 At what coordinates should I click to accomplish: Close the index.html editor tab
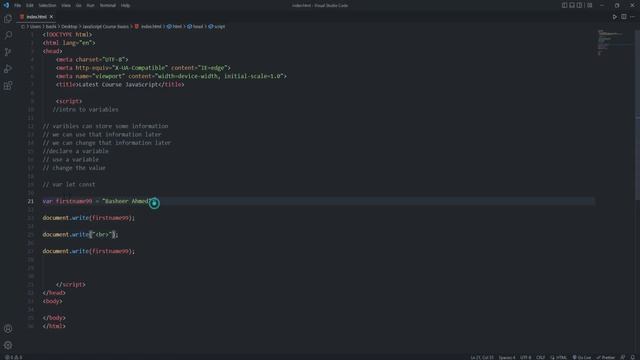(51, 17)
